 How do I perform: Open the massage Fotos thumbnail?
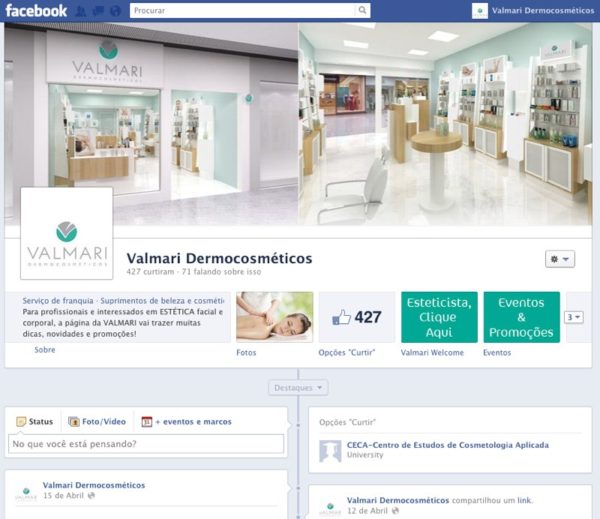275,317
